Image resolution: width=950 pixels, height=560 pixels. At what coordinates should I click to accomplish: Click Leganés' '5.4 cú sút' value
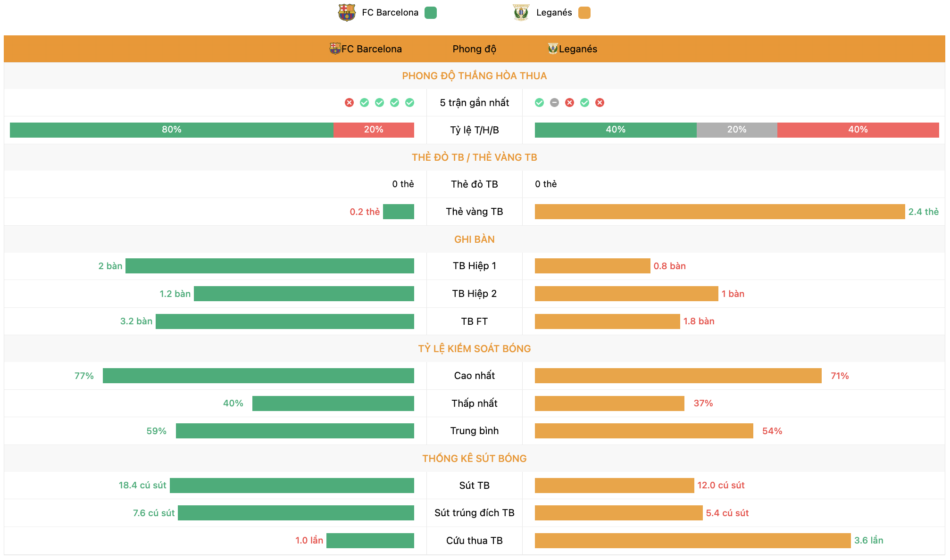[x=727, y=513]
